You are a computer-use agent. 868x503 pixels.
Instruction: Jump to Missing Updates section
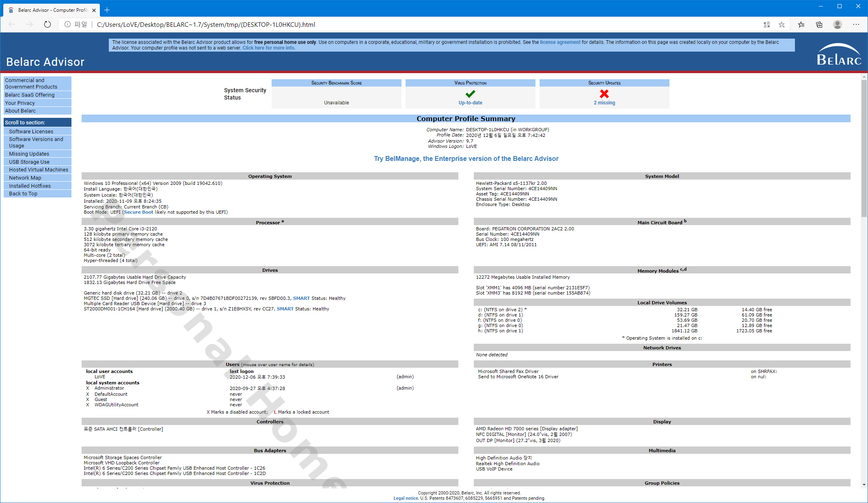pyautogui.click(x=29, y=154)
